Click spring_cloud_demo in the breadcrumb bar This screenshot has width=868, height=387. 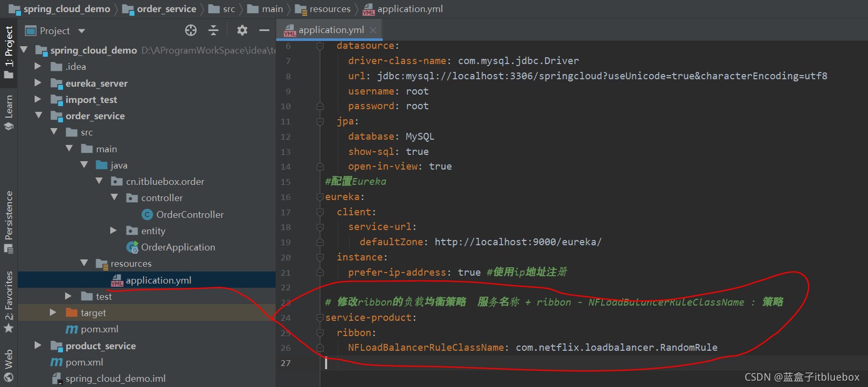click(67, 9)
